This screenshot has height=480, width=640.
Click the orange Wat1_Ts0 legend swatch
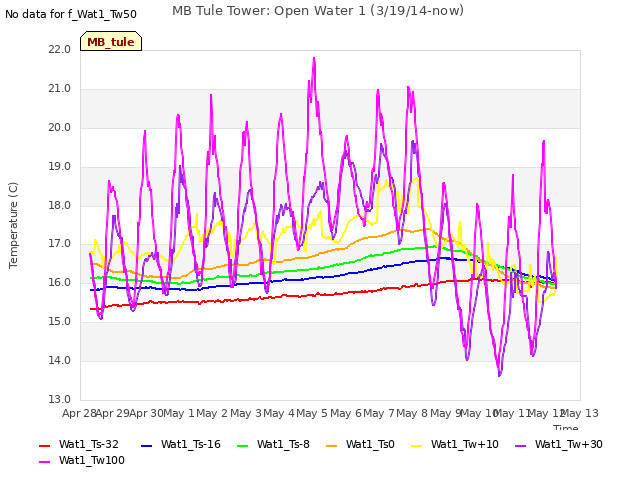tap(331, 446)
